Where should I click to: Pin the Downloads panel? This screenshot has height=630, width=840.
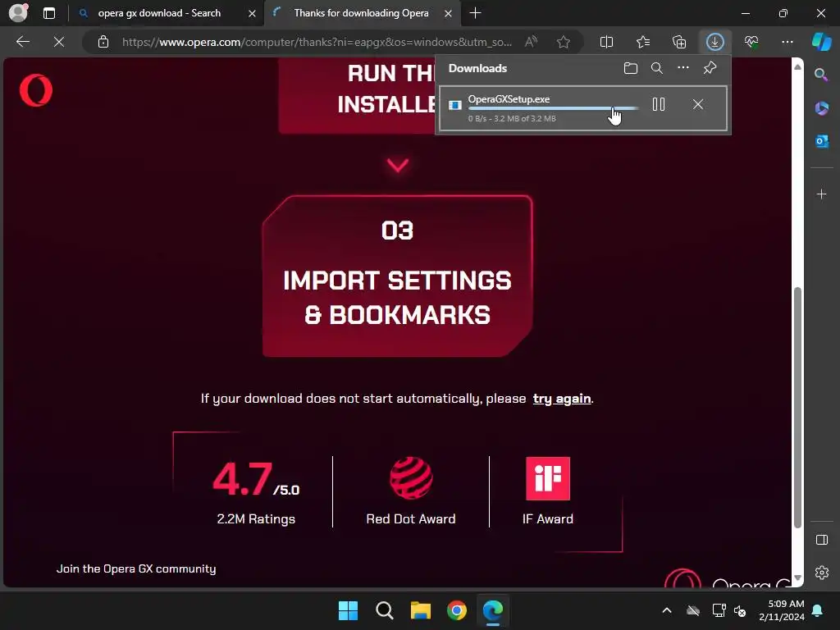(x=710, y=68)
